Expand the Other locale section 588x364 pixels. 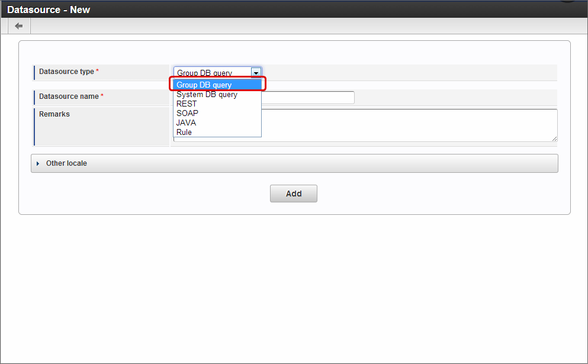(x=294, y=163)
